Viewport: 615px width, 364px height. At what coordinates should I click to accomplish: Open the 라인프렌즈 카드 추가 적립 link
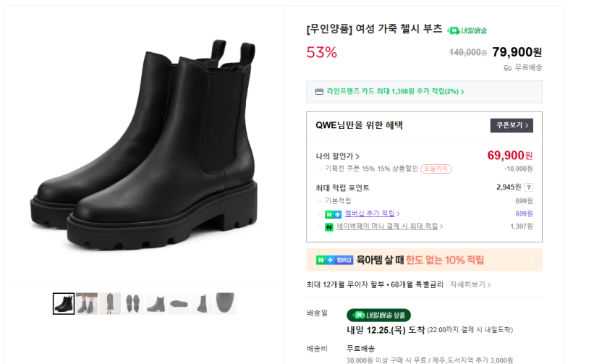point(395,92)
